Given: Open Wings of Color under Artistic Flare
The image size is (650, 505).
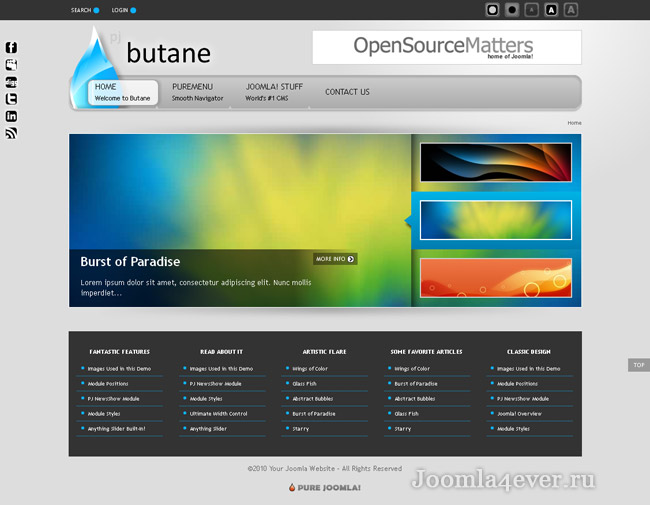Looking at the screenshot, I should (310, 369).
